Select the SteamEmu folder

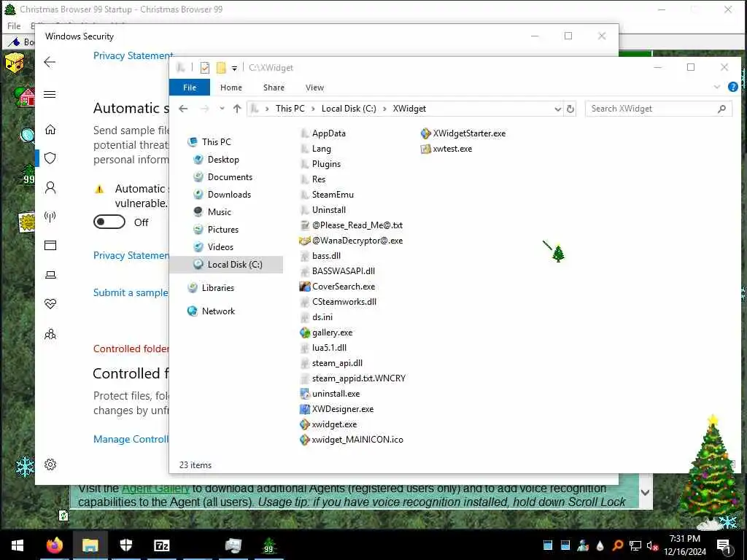coord(328,195)
